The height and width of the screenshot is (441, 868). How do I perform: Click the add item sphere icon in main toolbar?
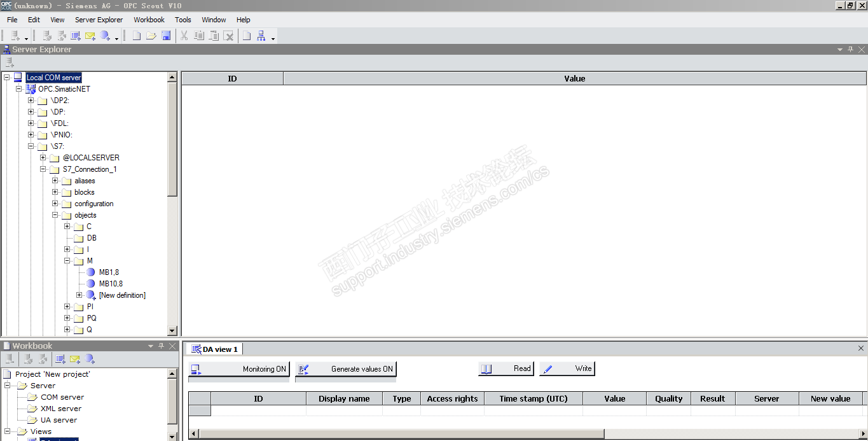coord(106,36)
